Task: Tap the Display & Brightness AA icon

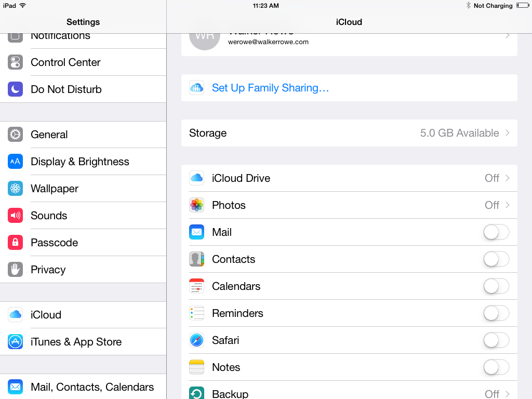Action: (15, 162)
